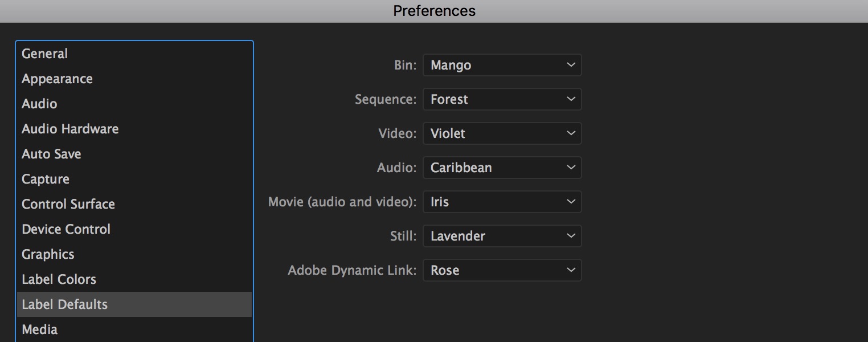Click the Still: field label
Viewport: 868px width, 342px height.
point(403,236)
